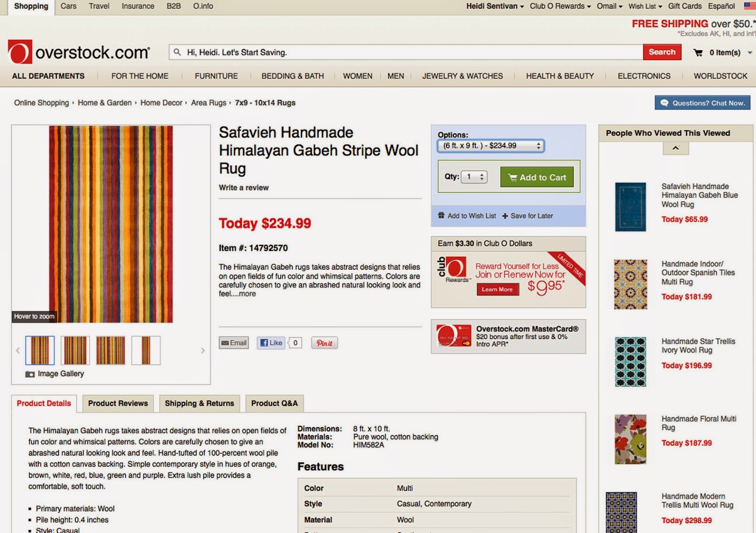Expand description with the more link
756x533 pixels.
pyautogui.click(x=247, y=294)
